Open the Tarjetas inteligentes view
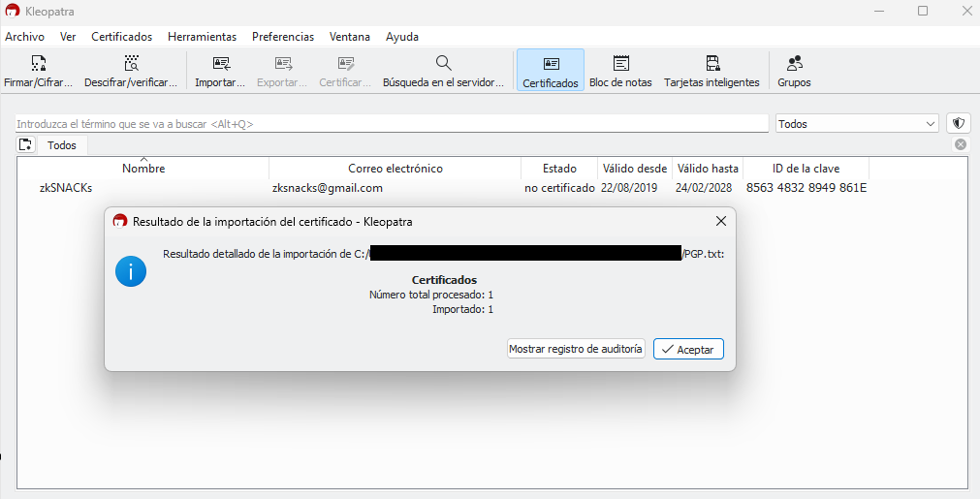This screenshot has height=499, width=980. point(711,70)
